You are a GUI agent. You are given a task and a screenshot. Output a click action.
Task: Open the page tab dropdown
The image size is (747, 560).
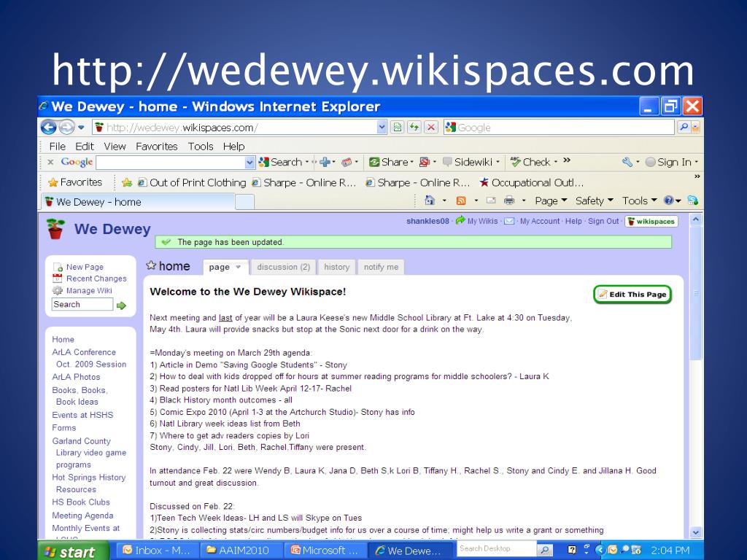(239, 267)
